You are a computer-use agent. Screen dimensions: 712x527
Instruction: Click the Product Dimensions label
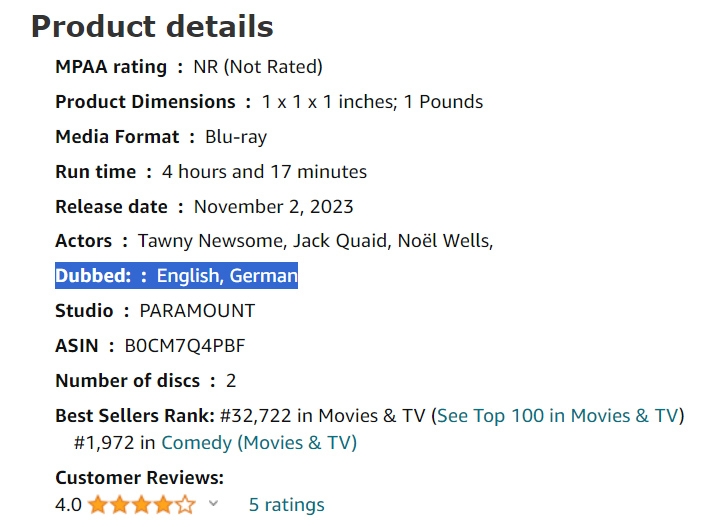coord(145,102)
